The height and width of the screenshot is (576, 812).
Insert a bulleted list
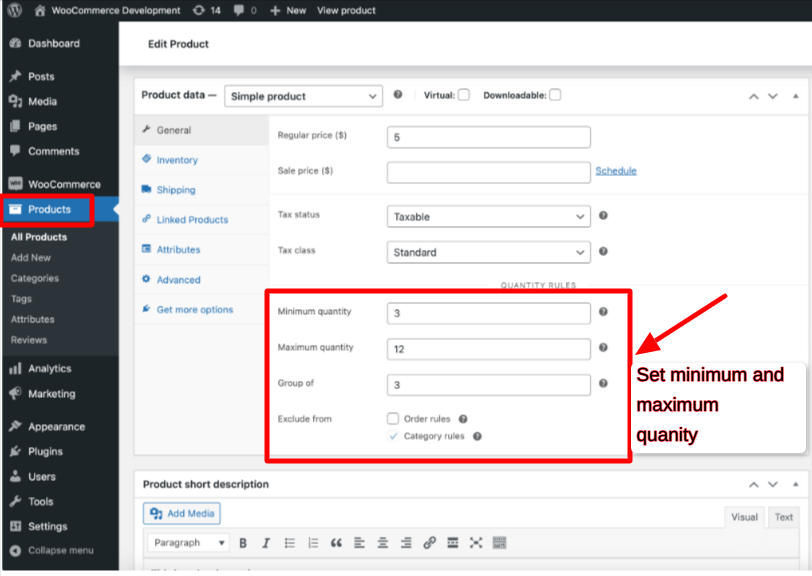[x=289, y=543]
